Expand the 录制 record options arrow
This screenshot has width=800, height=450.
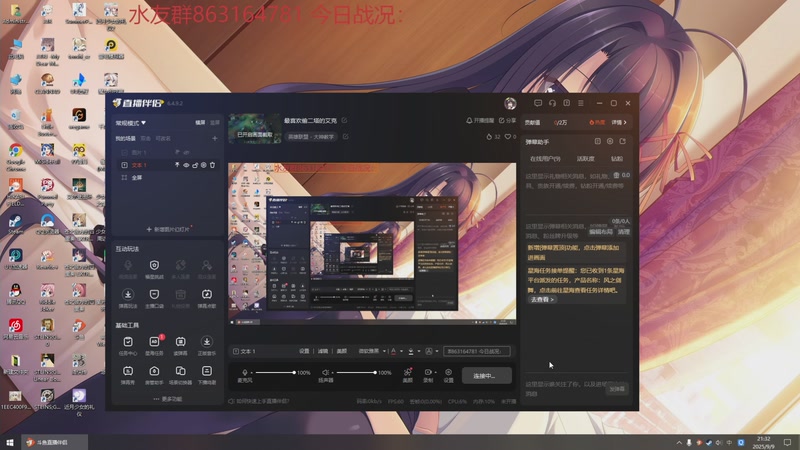tap(435, 372)
